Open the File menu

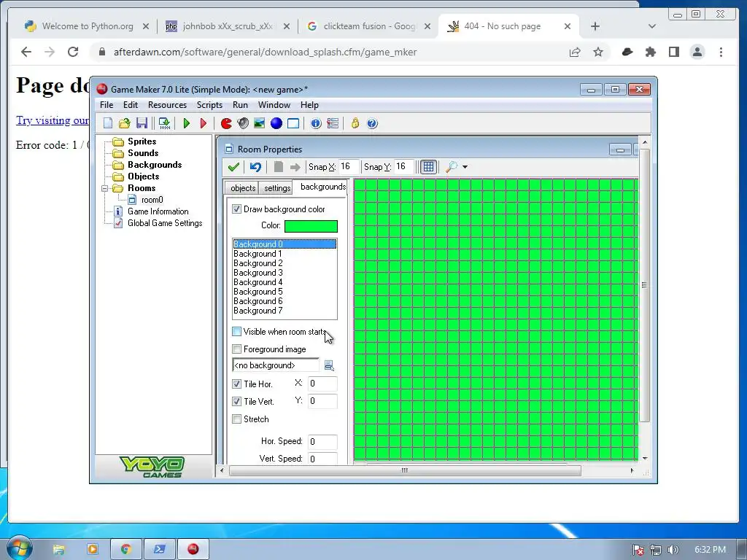click(107, 105)
